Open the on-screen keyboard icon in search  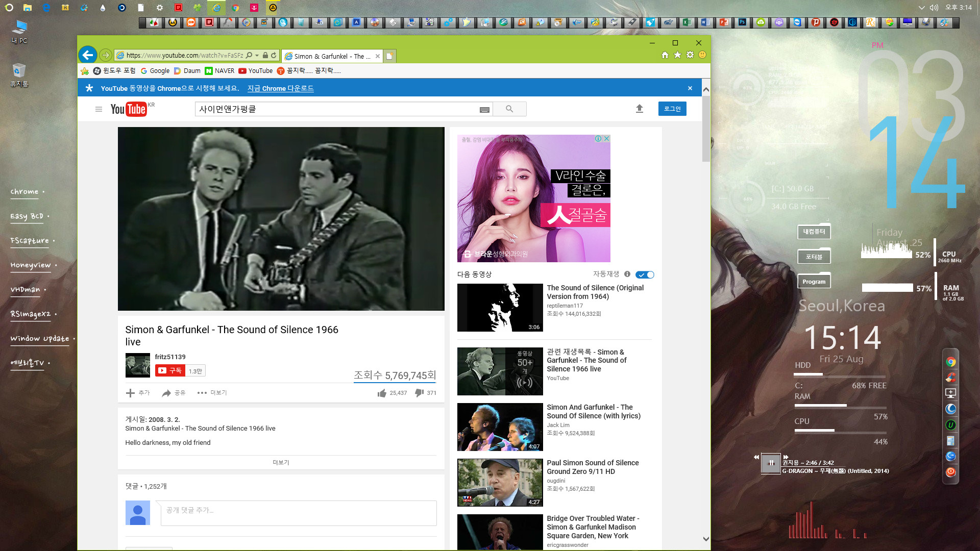[484, 109]
